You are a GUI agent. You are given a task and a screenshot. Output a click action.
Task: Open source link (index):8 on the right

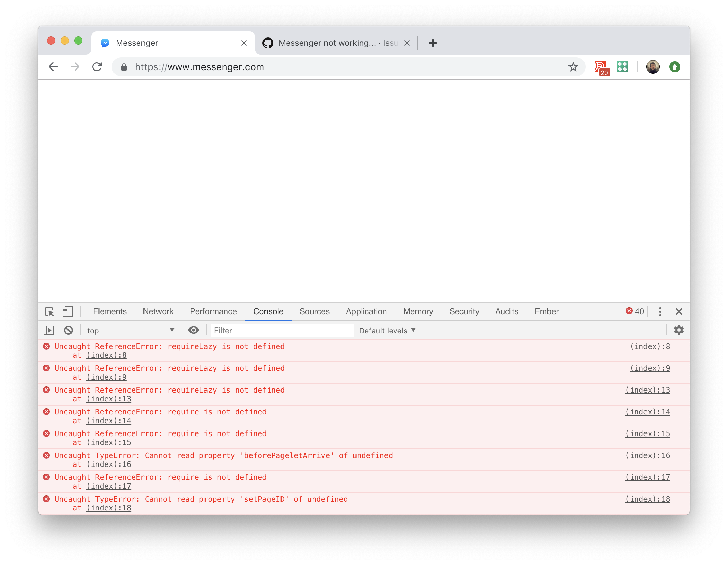650,347
